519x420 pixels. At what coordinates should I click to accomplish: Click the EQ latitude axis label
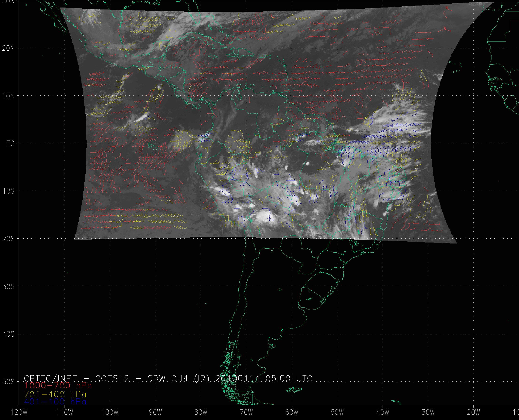10,143
